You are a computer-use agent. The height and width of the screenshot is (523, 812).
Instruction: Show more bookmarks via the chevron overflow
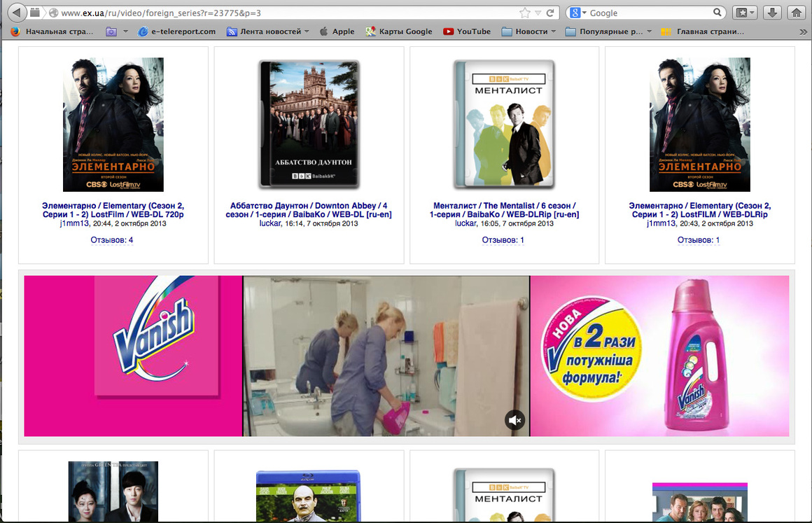coord(803,32)
